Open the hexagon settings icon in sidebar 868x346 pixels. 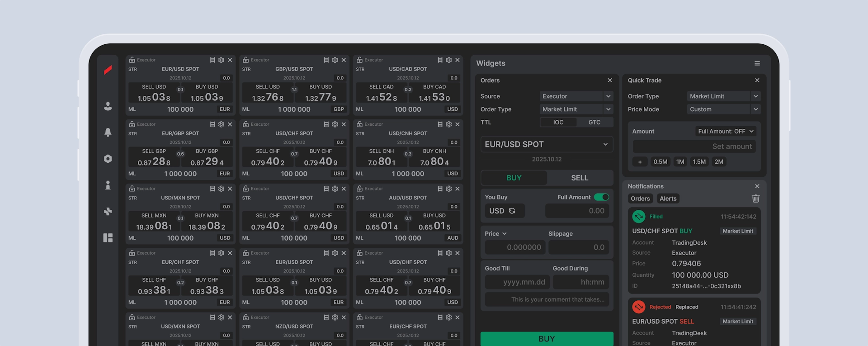[x=108, y=159]
